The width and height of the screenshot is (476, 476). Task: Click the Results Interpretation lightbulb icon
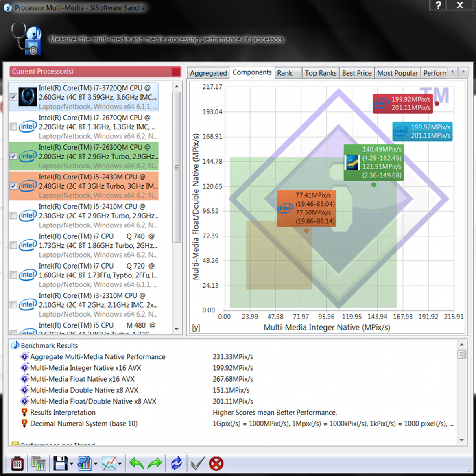(x=24, y=412)
